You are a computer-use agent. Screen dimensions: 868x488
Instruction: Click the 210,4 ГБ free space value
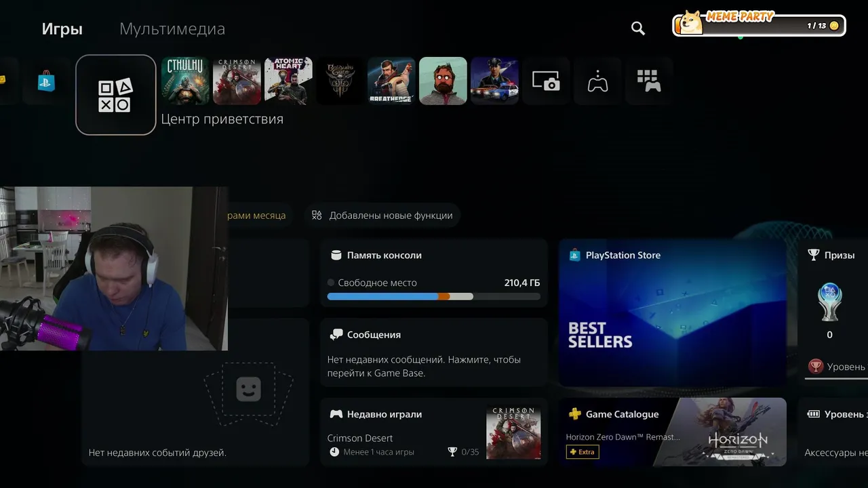pyautogui.click(x=522, y=283)
